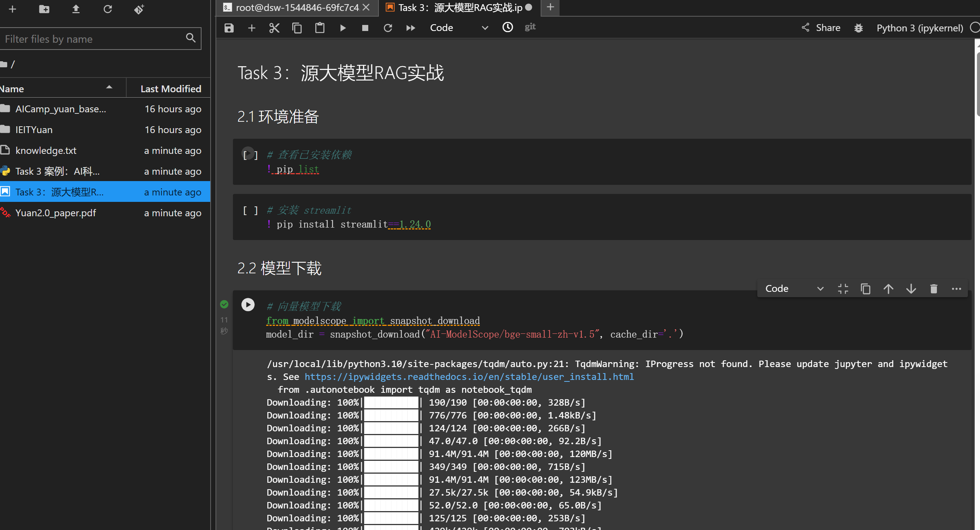Save the notebook with the save icon

(229, 28)
